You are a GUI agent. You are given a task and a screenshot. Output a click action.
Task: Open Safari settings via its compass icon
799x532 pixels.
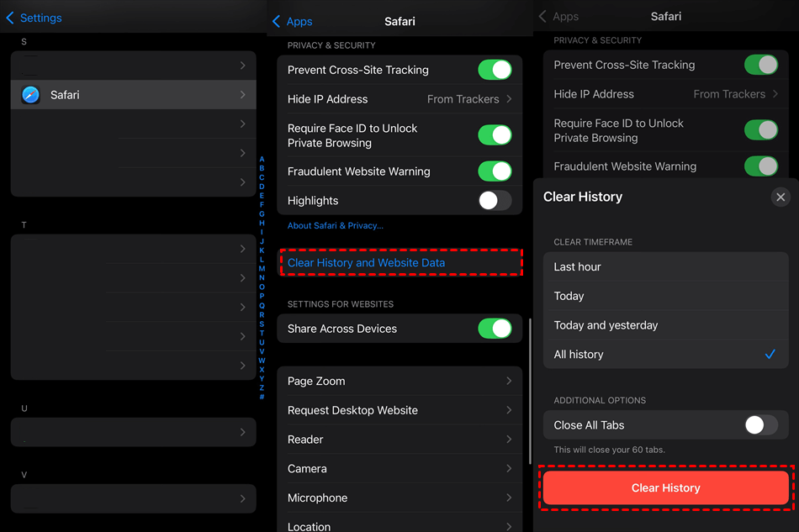pyautogui.click(x=30, y=95)
